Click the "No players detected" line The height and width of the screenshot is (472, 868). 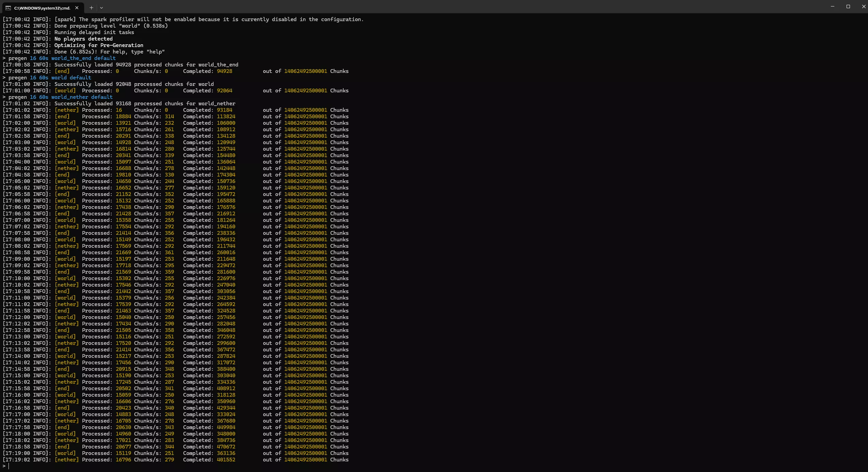click(83, 39)
